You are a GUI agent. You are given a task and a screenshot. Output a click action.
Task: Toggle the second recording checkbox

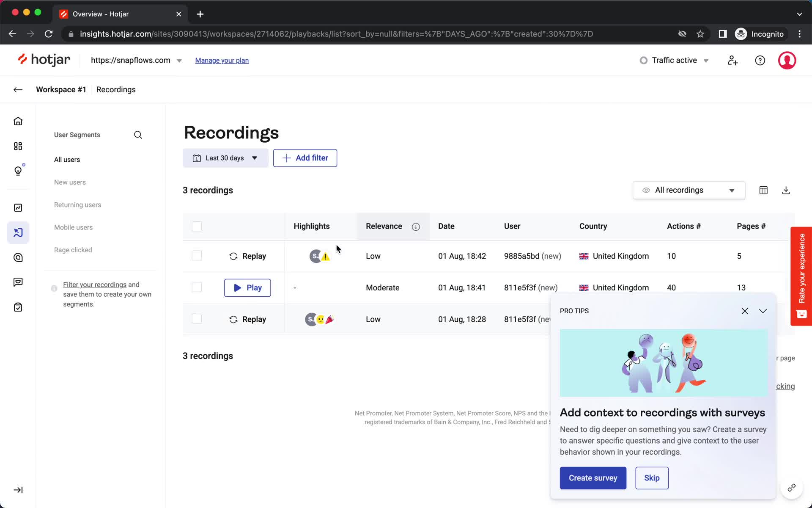click(x=196, y=287)
